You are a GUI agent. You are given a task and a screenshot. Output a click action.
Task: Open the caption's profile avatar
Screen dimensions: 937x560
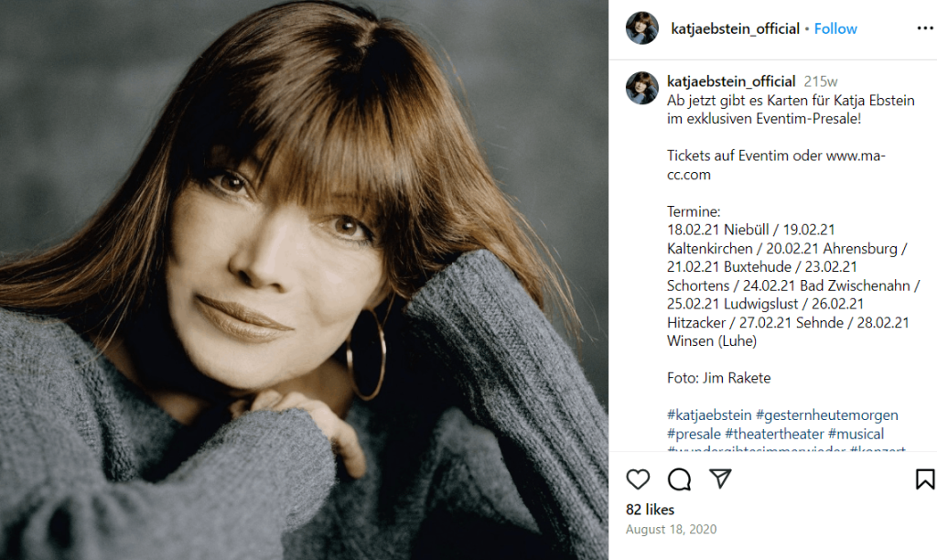[x=641, y=88]
